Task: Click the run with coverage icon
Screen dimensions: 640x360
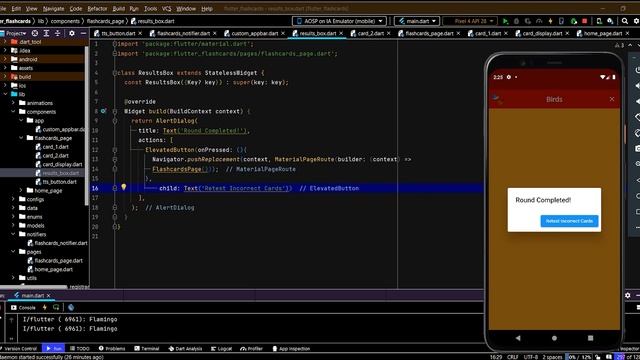Action: click(x=527, y=21)
